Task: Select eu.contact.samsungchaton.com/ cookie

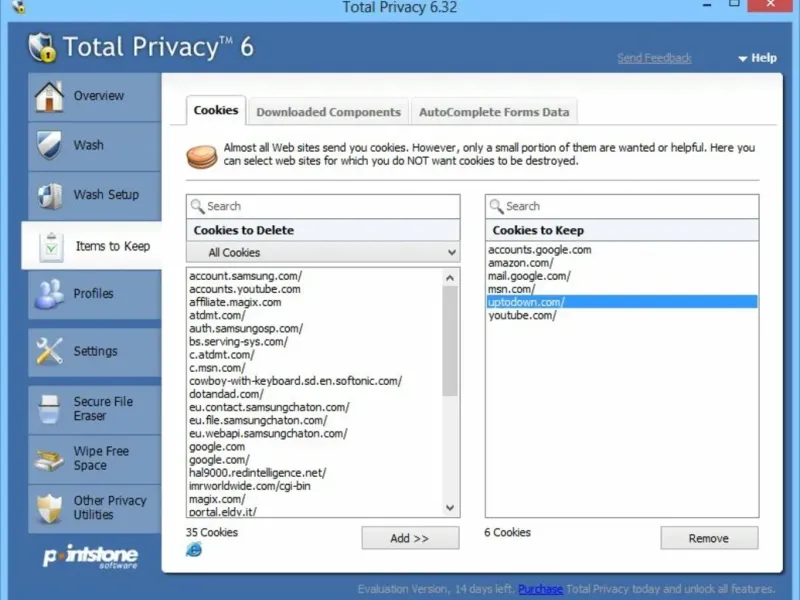Action: 269,408
